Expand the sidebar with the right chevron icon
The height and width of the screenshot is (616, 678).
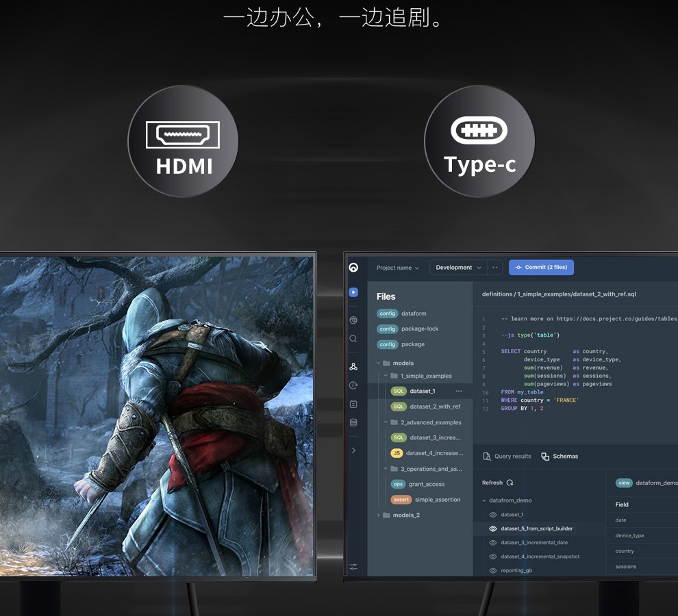point(353,450)
